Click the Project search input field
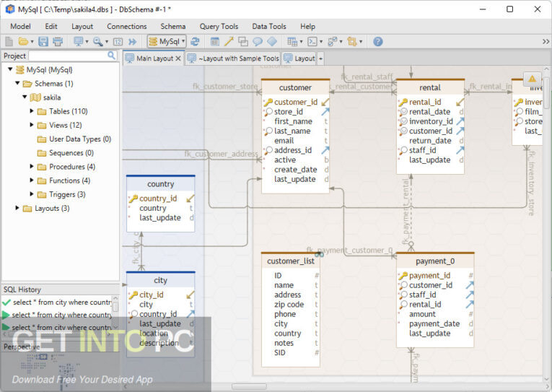552x392 pixels. [69, 56]
